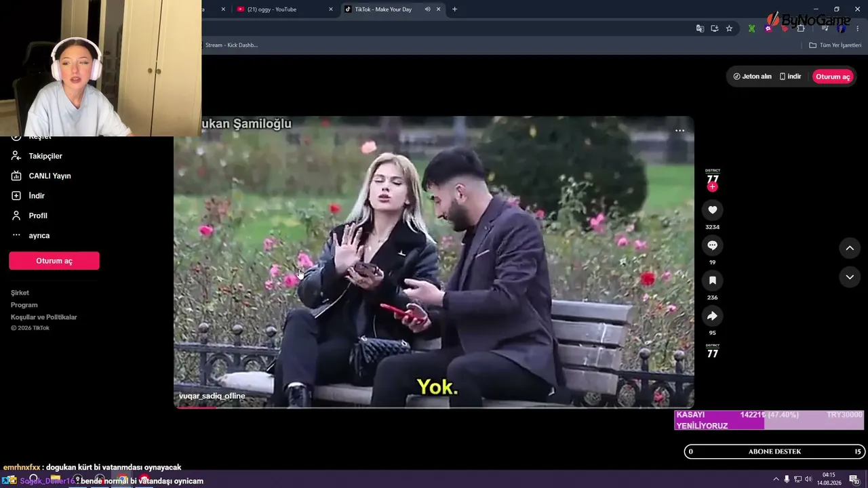
Task: Open the District 77 sound disc
Action: click(x=712, y=351)
